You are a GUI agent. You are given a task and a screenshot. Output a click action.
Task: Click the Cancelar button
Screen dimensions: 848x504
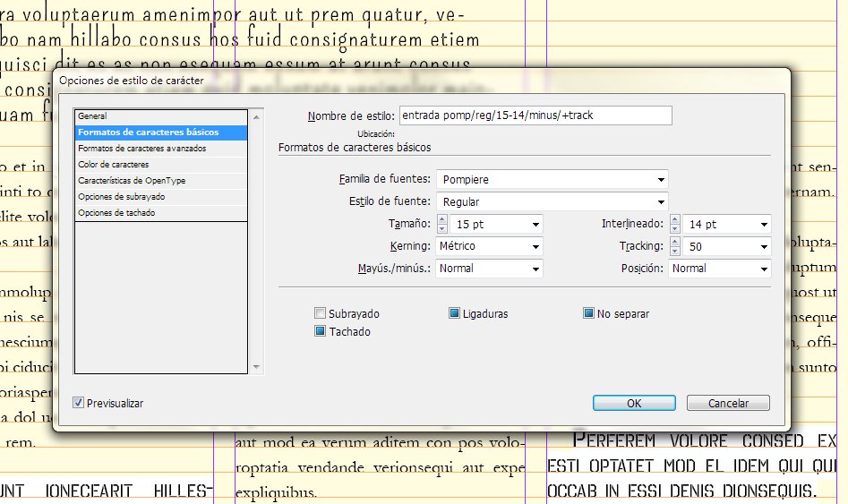[x=728, y=403]
